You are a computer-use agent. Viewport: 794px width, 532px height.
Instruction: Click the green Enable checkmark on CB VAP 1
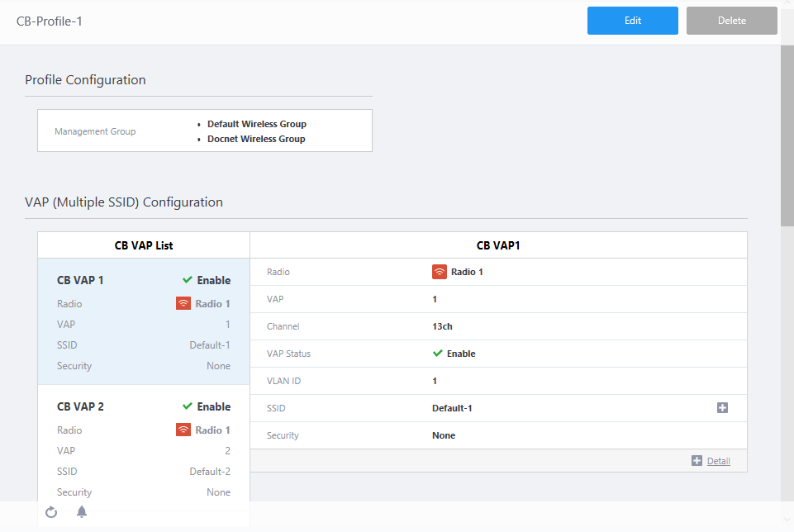[x=188, y=280]
